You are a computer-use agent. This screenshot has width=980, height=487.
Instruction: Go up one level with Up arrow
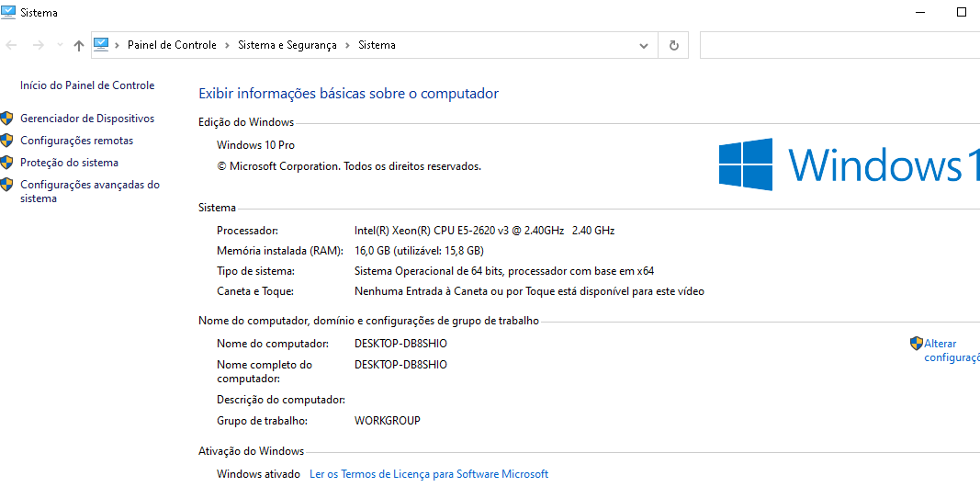79,45
